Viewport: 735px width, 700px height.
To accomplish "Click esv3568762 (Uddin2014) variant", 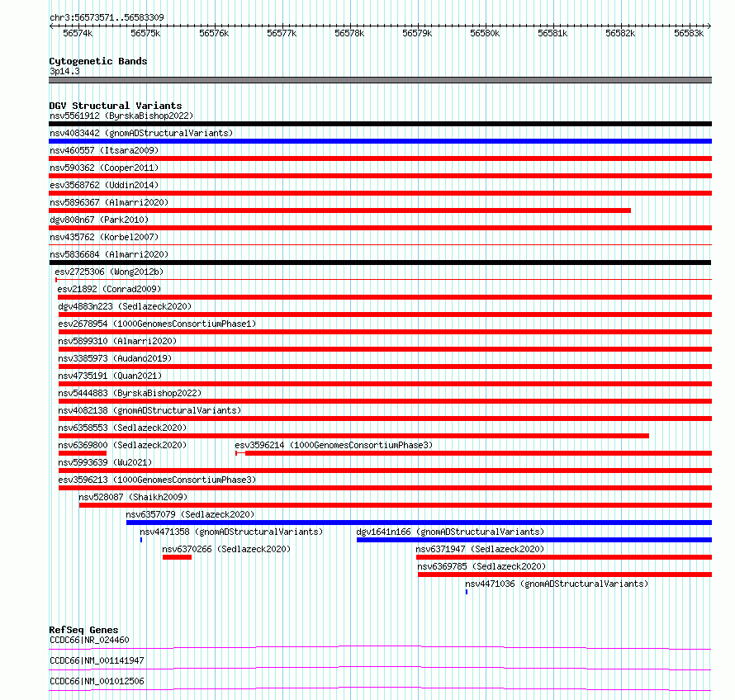I will point(104,185).
